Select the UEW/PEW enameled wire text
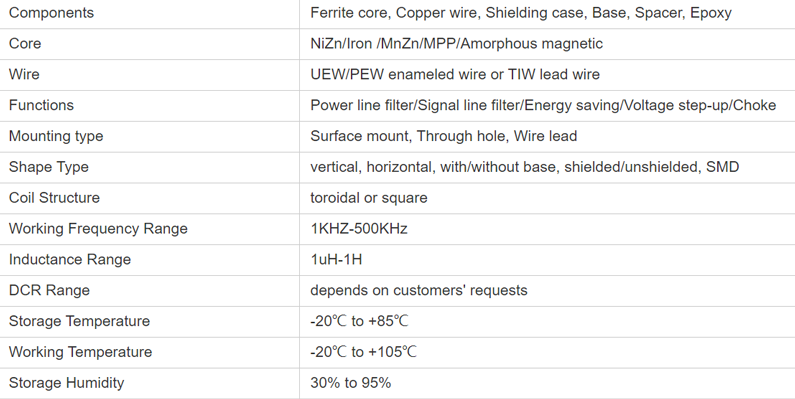This screenshot has width=795, height=399. point(455,75)
